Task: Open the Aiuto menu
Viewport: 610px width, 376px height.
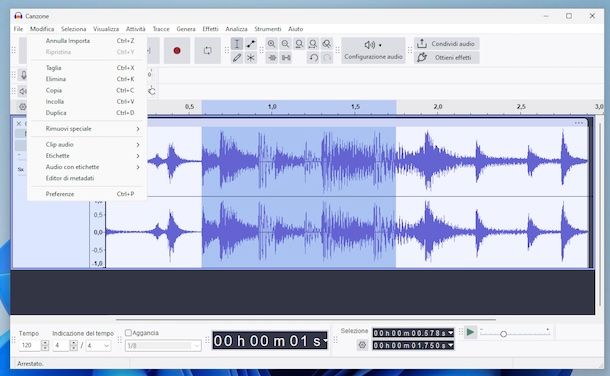Action: (x=295, y=29)
